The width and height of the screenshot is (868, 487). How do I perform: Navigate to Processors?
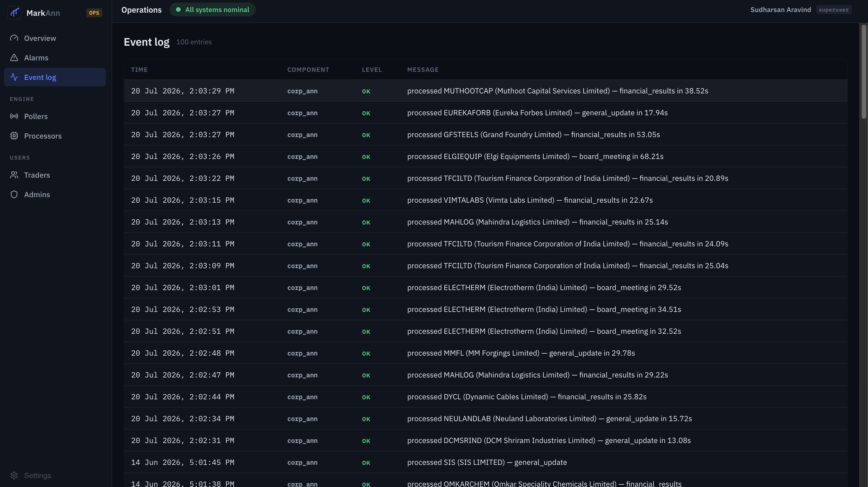point(55,136)
